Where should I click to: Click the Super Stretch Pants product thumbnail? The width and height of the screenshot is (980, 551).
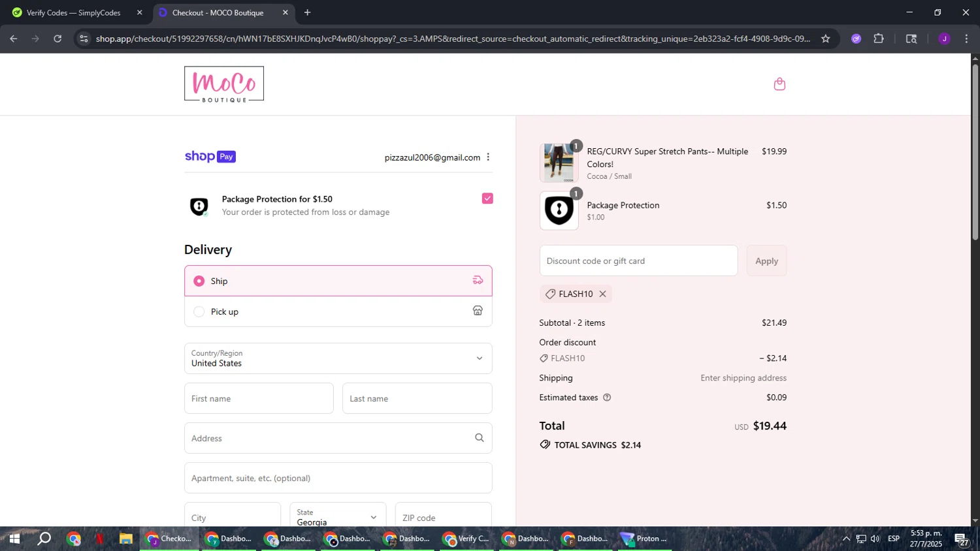(x=559, y=163)
